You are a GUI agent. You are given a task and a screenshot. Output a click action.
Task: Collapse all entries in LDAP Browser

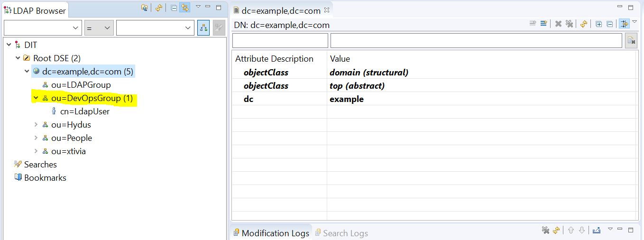click(x=174, y=8)
